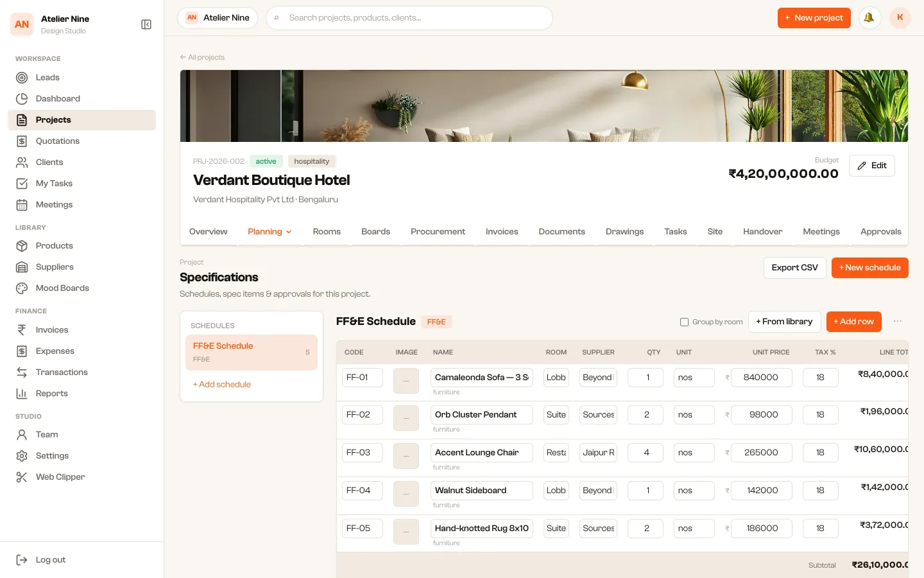Open Settings gear icon
Image resolution: width=924 pixels, height=578 pixels.
point(22,456)
